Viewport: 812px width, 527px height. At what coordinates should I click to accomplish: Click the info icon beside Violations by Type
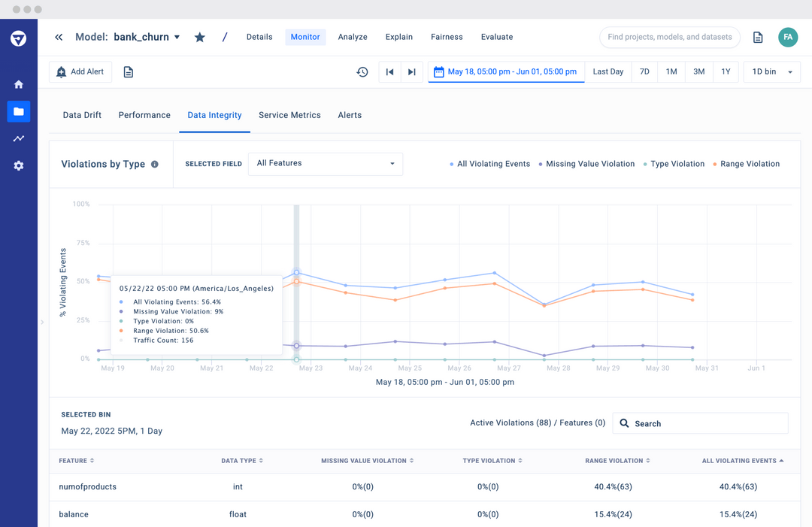(x=156, y=163)
